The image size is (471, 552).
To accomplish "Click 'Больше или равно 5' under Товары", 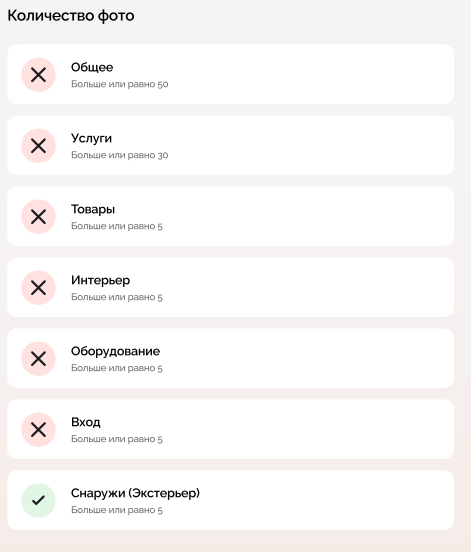I will tap(117, 226).
